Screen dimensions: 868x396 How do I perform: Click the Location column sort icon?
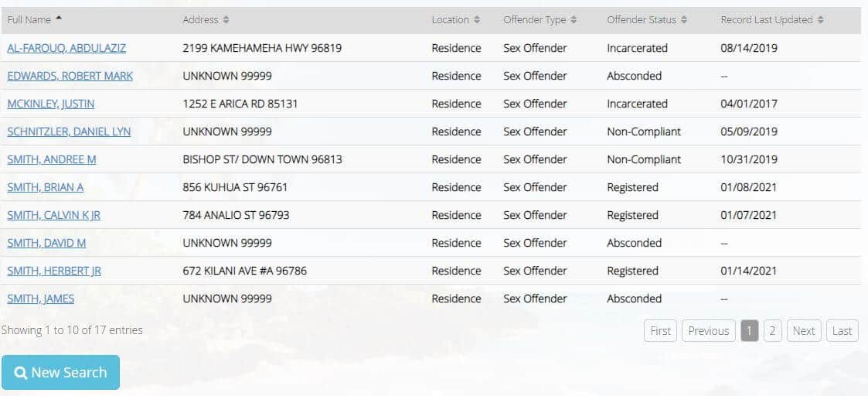pyautogui.click(x=477, y=20)
